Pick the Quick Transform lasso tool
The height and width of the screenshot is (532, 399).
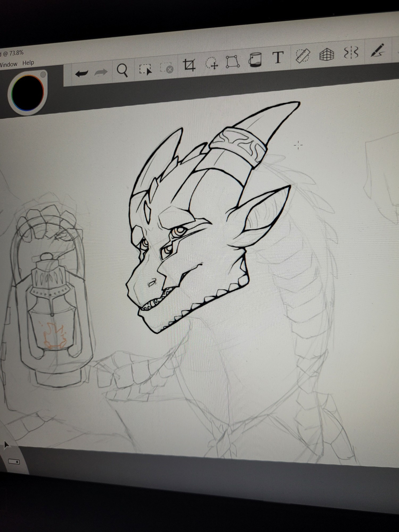(x=212, y=63)
